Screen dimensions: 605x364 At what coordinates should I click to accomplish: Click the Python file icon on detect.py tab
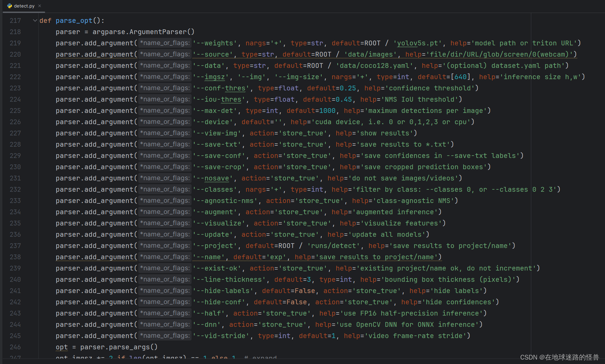pos(10,6)
